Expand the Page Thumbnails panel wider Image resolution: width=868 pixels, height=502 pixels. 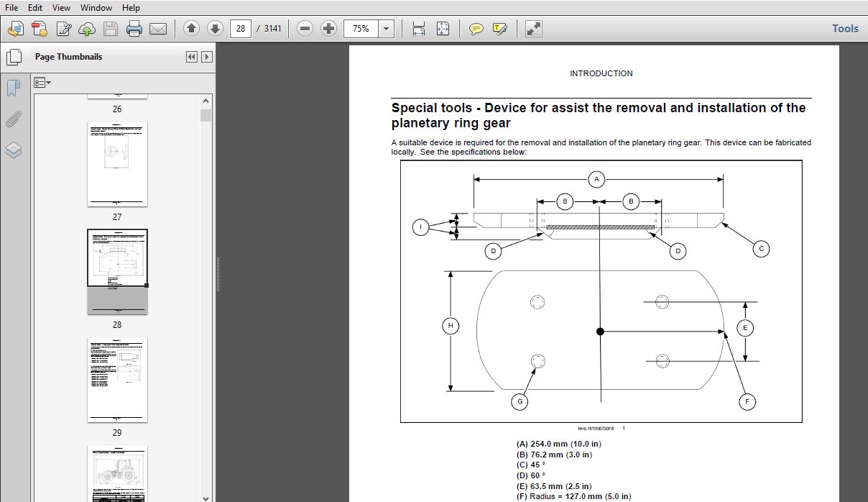point(207,57)
